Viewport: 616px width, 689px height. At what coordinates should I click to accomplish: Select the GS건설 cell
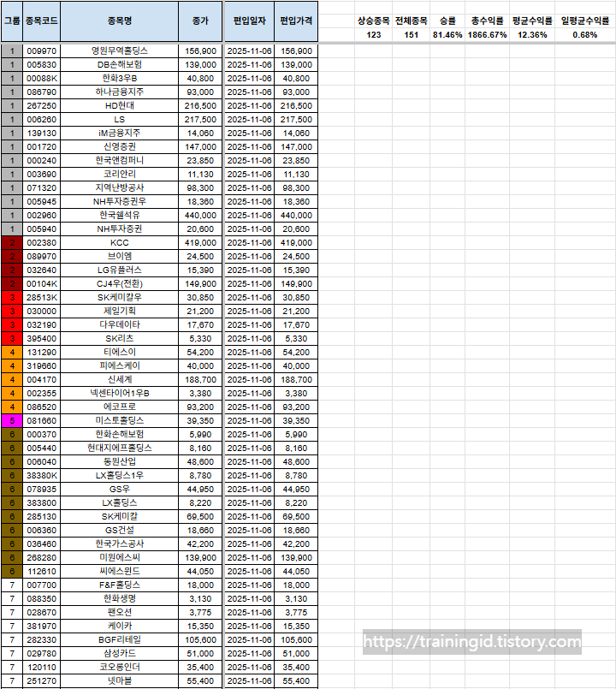(x=120, y=531)
